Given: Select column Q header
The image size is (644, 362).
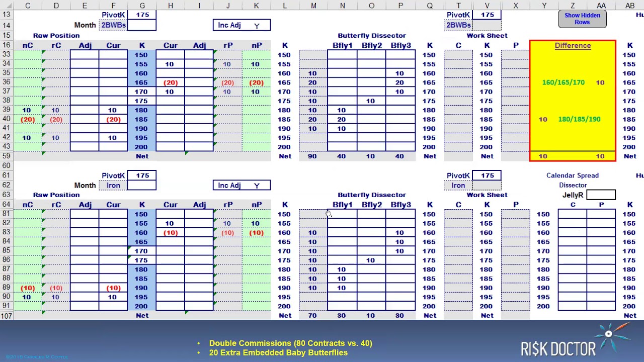Looking at the screenshot, I should tap(430, 6).
